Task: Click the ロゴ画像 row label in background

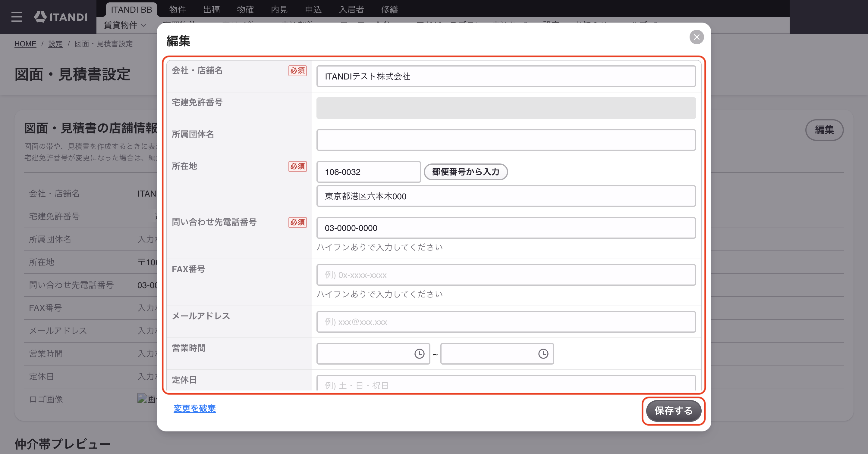Action: [46, 400]
